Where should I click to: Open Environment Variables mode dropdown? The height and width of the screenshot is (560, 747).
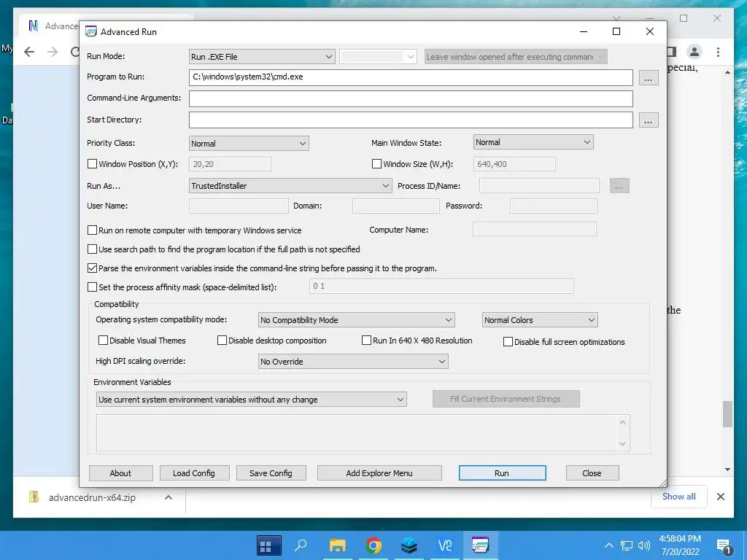pos(251,400)
